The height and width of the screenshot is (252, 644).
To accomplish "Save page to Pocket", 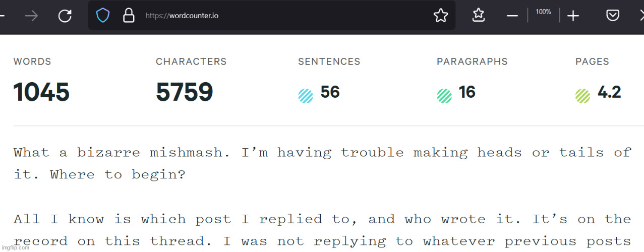I will [x=612, y=16].
